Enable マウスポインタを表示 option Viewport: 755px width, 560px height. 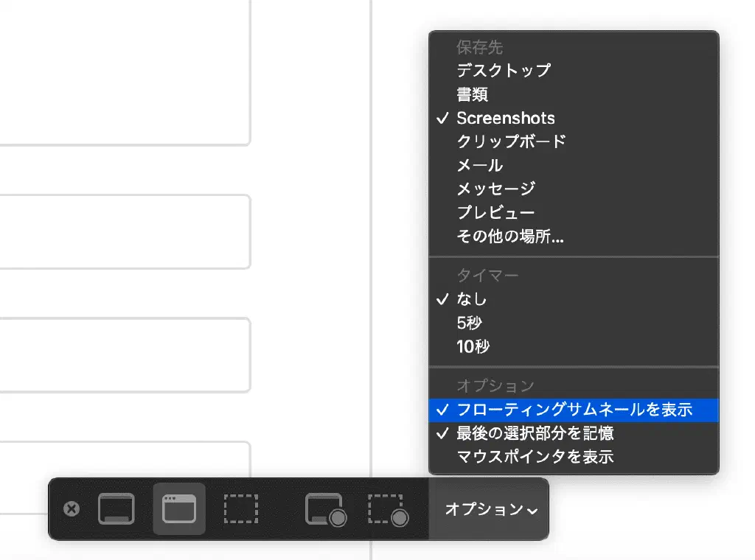tap(535, 457)
